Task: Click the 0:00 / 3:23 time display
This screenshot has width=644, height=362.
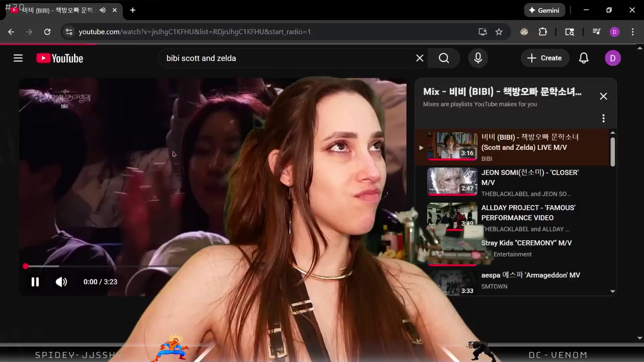Action: [100, 282]
